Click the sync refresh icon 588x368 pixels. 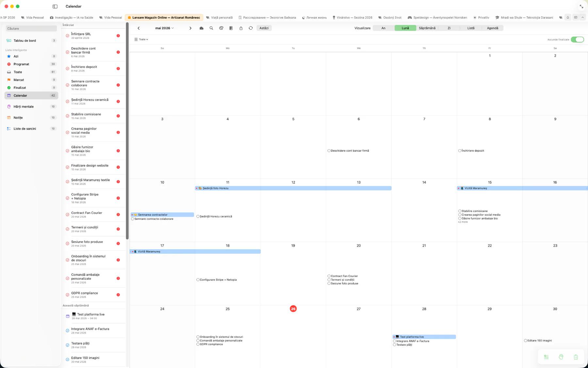[251, 28]
